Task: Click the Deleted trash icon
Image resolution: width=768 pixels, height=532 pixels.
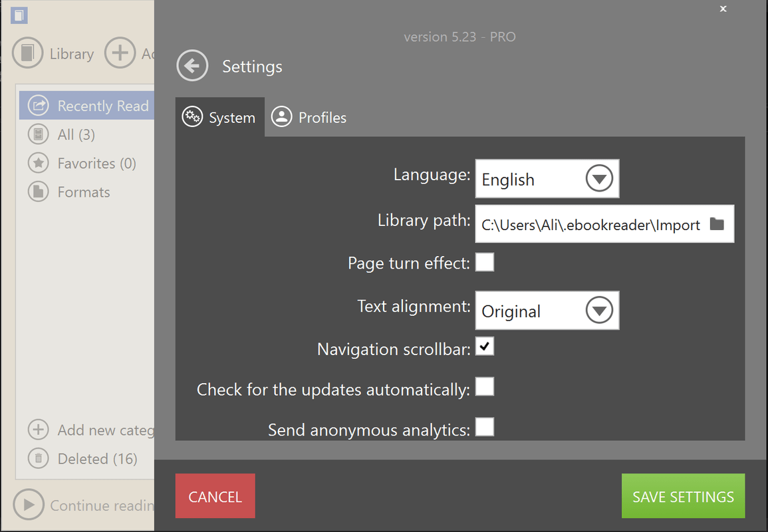Action: click(39, 458)
